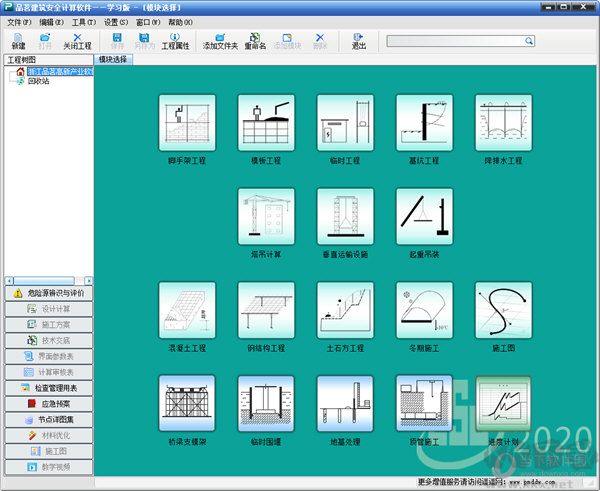Click 添加文件夹 add folder toolbar icon
The height and width of the screenshot is (491, 600).
click(x=220, y=41)
